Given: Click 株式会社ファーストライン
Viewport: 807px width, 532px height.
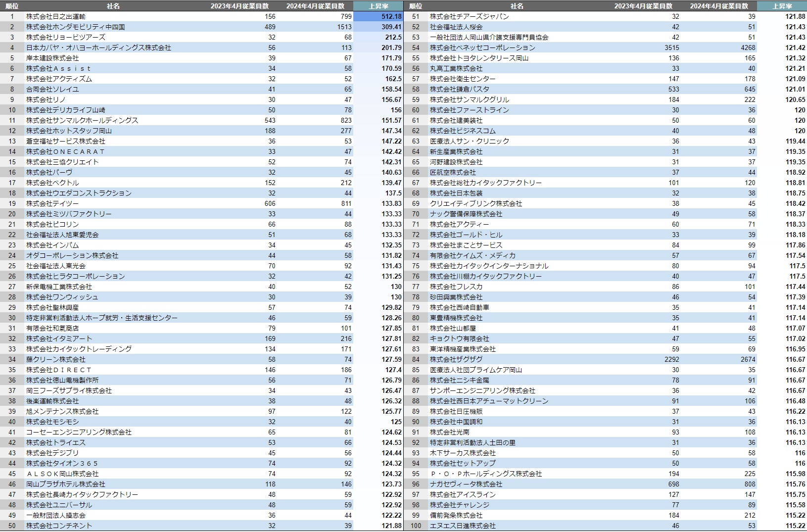Looking at the screenshot, I should 469,110.
